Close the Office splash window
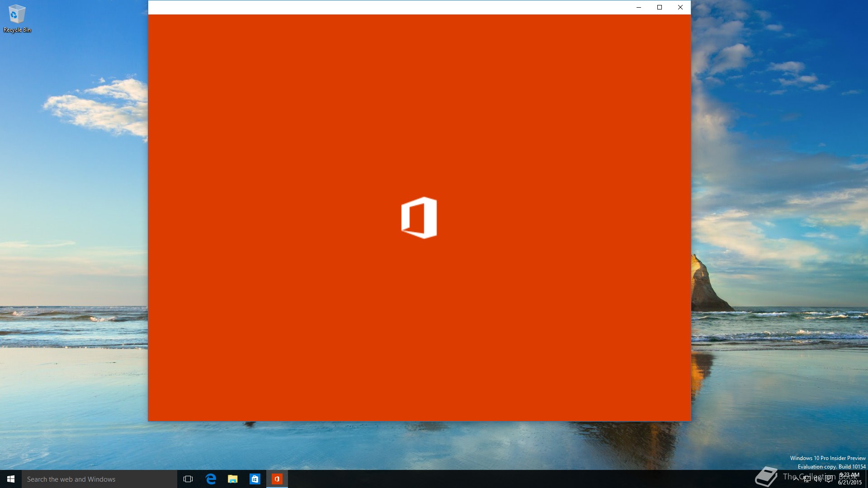868x488 pixels. 680,7
